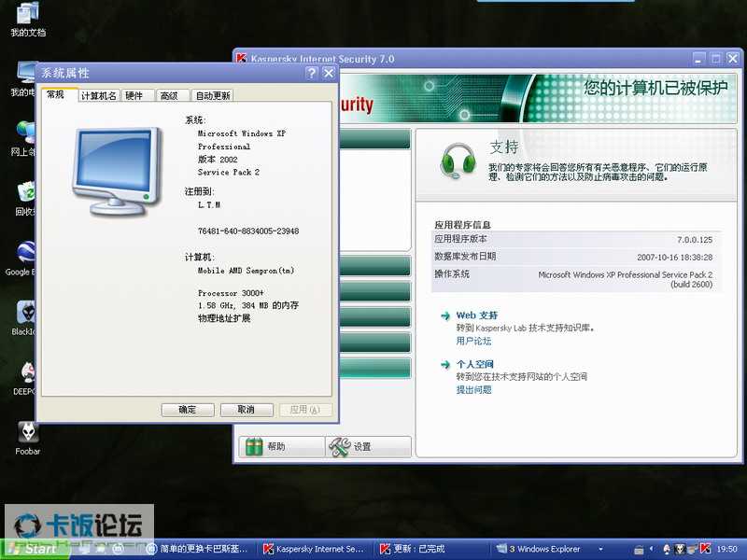The image size is (747, 560).
Task: Click the 提出问题 link
Action: [x=473, y=389]
